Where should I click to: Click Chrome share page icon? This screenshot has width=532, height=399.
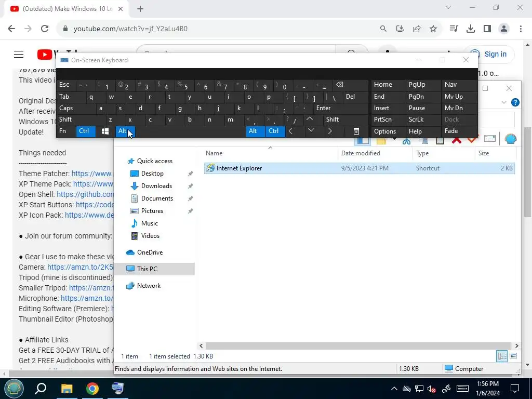coord(417,29)
